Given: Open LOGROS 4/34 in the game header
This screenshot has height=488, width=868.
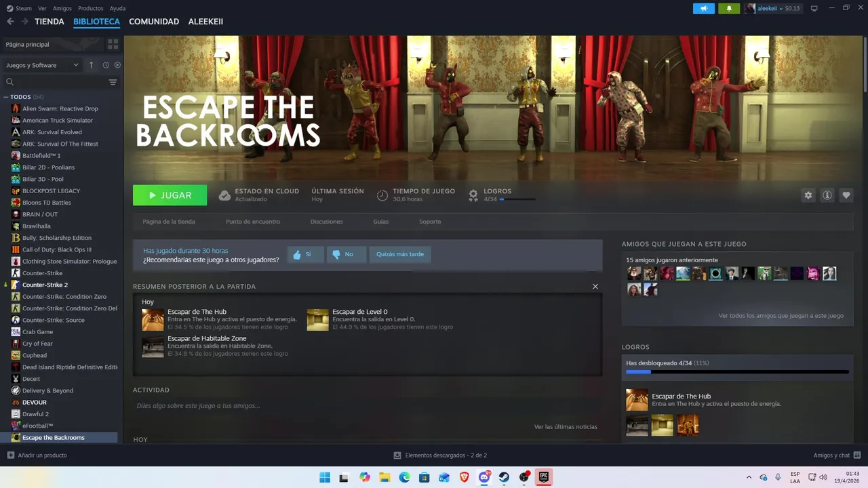Looking at the screenshot, I should [502, 195].
